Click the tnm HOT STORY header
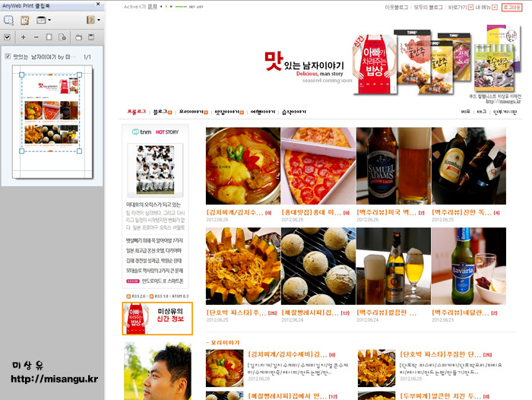The width and height of the screenshot is (532, 400). (x=155, y=132)
